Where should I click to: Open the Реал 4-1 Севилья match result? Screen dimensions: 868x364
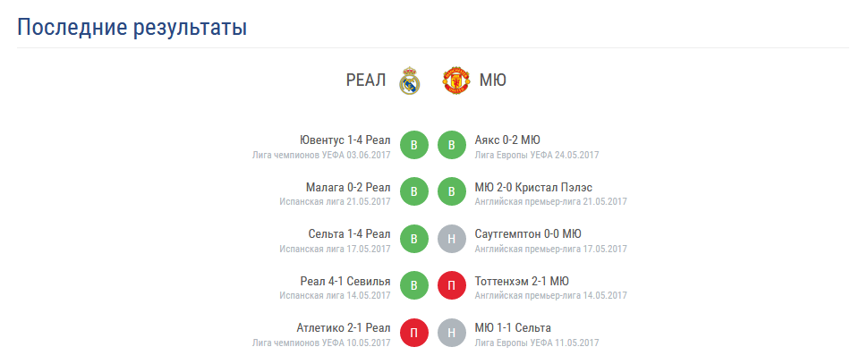point(345,281)
